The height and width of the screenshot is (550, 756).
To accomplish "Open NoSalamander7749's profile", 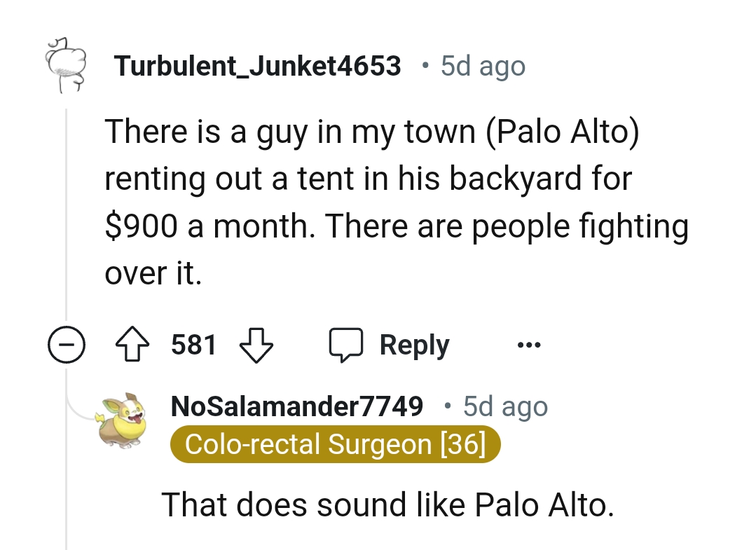I will [x=298, y=406].
